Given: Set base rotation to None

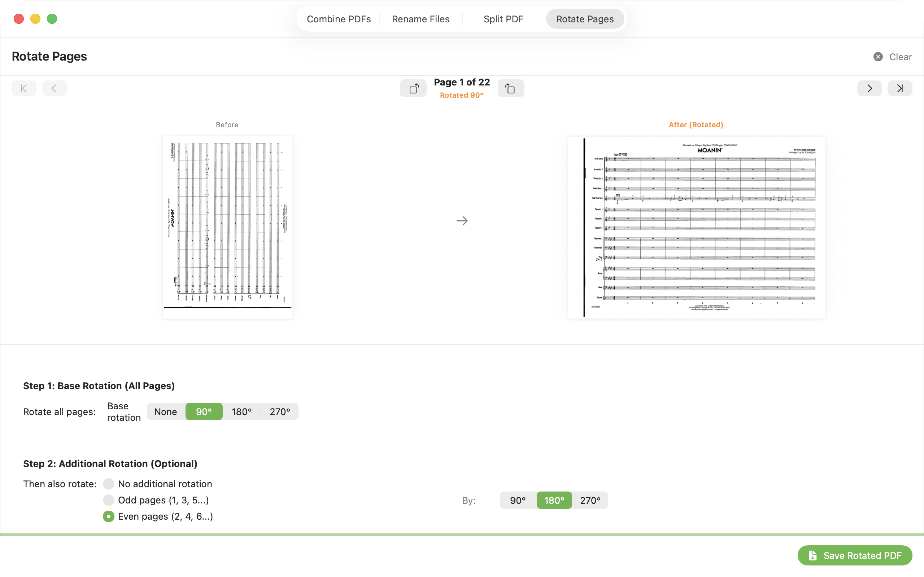Looking at the screenshot, I should coord(166,412).
